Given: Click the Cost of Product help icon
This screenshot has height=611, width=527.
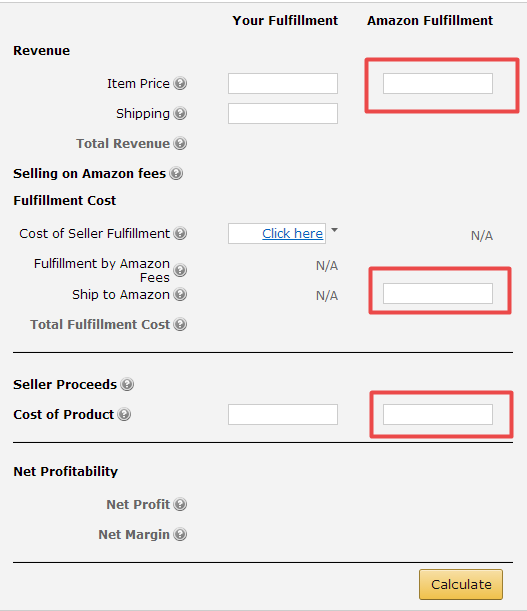Looking at the screenshot, I should (x=124, y=414).
